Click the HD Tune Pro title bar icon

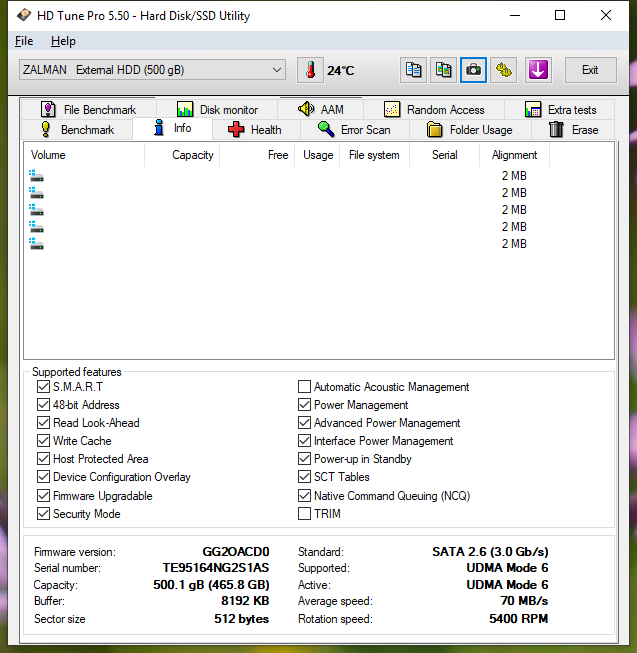[24, 15]
